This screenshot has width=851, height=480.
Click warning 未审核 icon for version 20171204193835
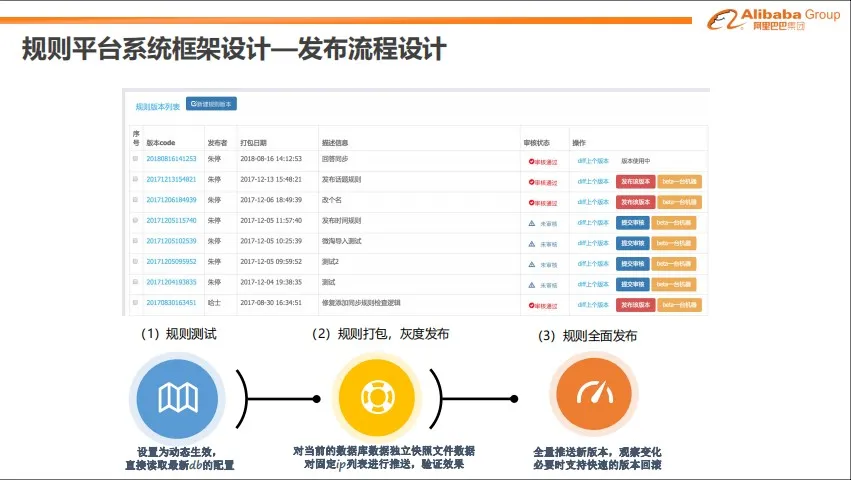pos(532,284)
